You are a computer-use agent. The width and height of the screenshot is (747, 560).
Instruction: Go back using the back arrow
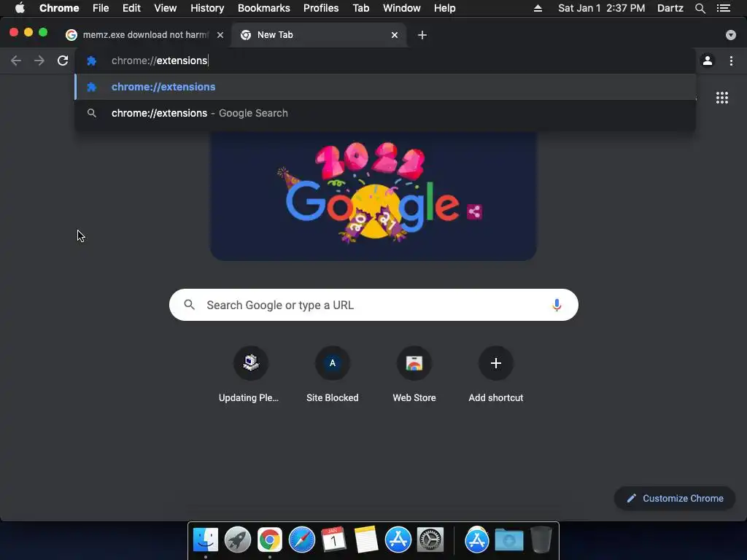pos(16,61)
